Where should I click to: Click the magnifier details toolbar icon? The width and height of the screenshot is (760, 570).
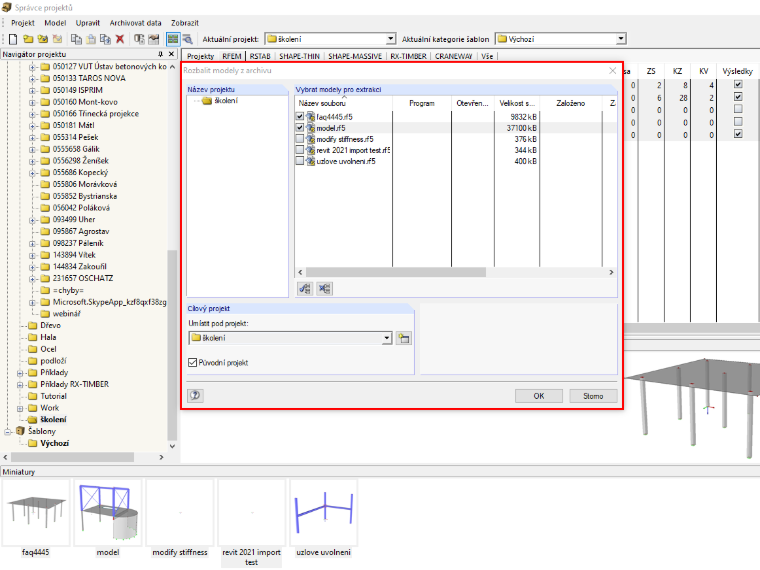coord(188,39)
